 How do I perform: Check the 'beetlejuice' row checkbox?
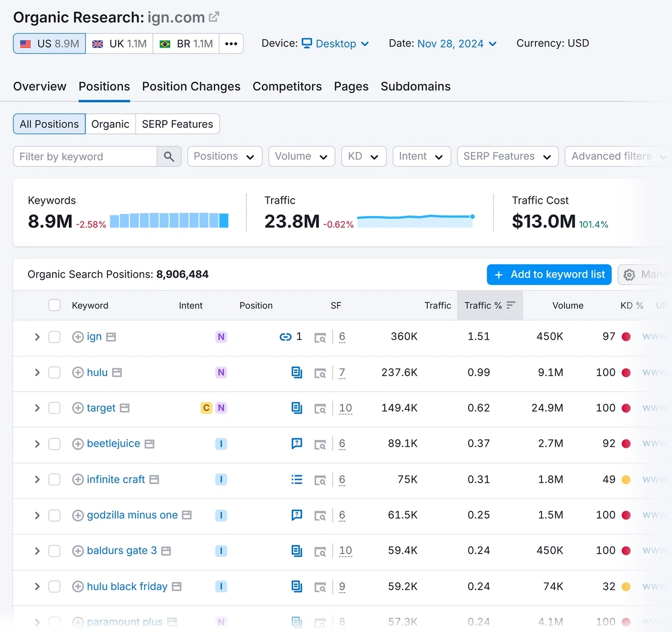54,444
